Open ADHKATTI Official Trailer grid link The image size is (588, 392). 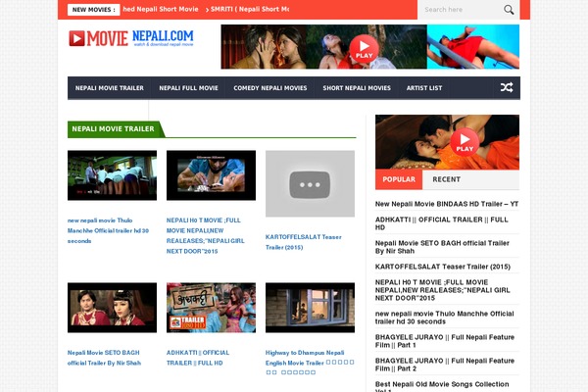tap(198, 358)
